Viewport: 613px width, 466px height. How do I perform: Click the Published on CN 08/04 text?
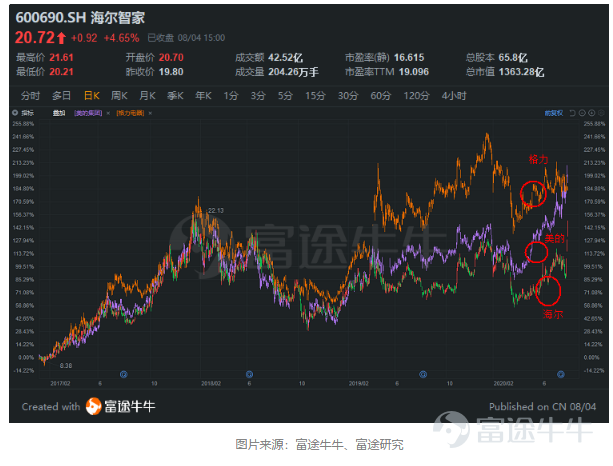click(x=543, y=407)
